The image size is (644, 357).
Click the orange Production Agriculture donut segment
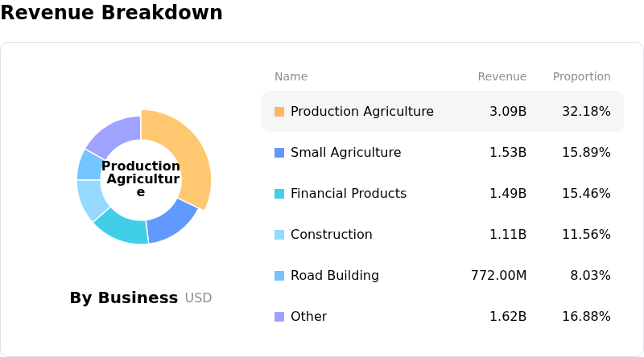190,153
